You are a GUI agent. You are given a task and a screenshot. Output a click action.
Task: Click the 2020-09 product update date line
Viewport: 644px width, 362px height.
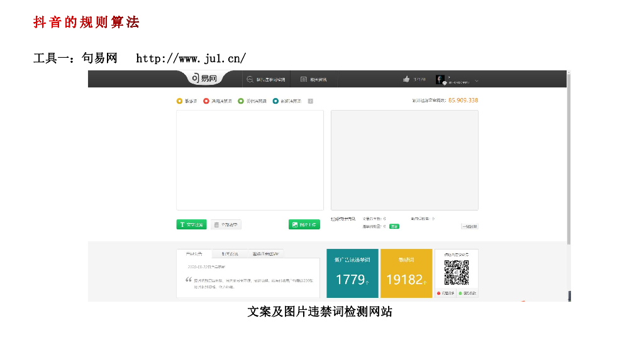pyautogui.click(x=206, y=266)
